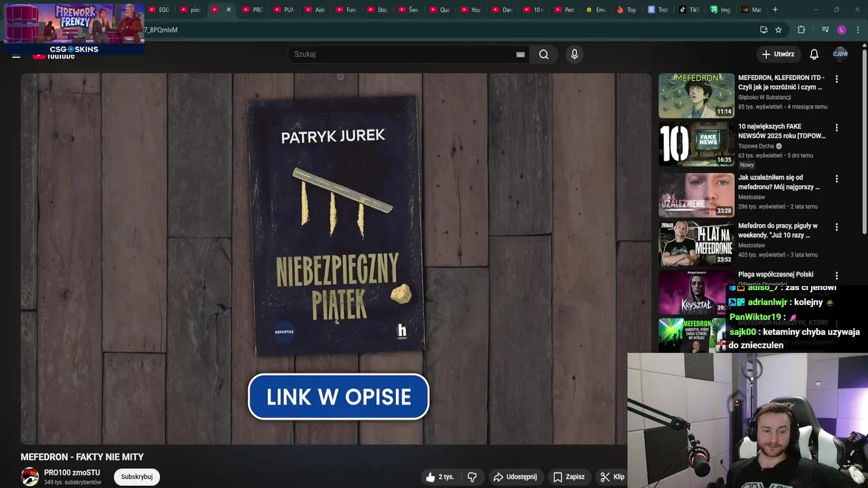The image size is (868, 488).
Task: Save the video with Zapisz
Action: [x=569, y=477]
